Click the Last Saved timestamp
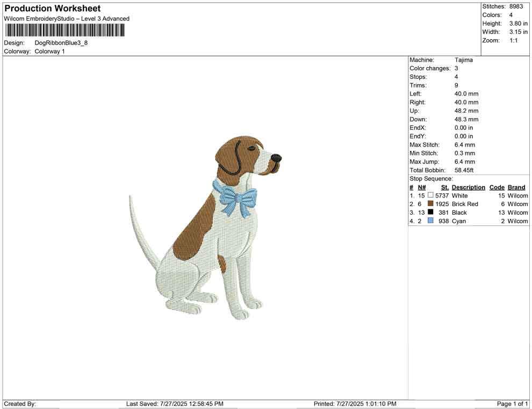 point(175,404)
